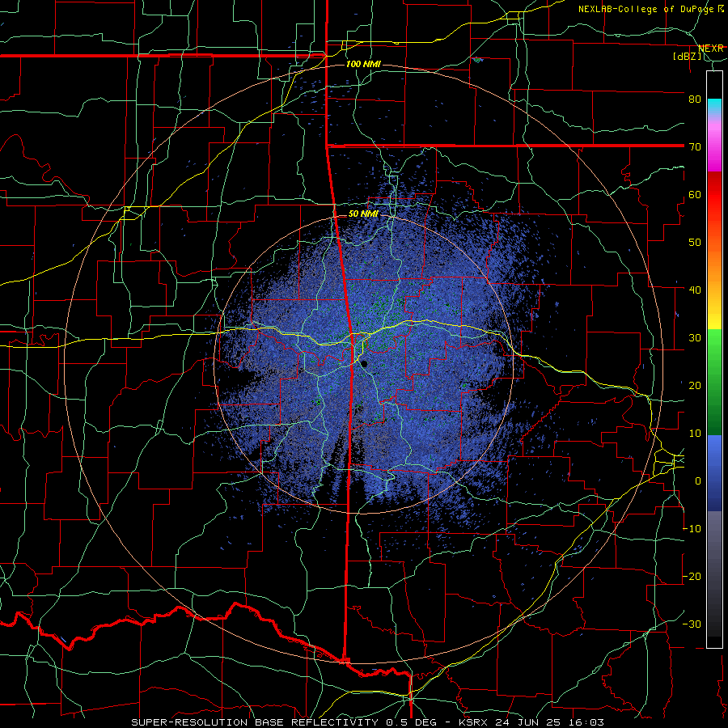Click the green segment of the color bar
Image resolution: width=728 pixels, height=728 pixels.
[714, 382]
